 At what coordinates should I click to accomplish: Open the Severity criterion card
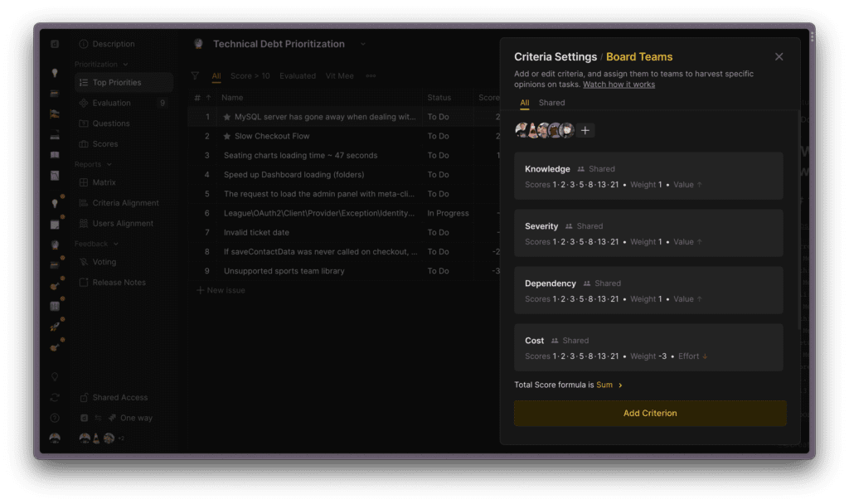coord(648,233)
